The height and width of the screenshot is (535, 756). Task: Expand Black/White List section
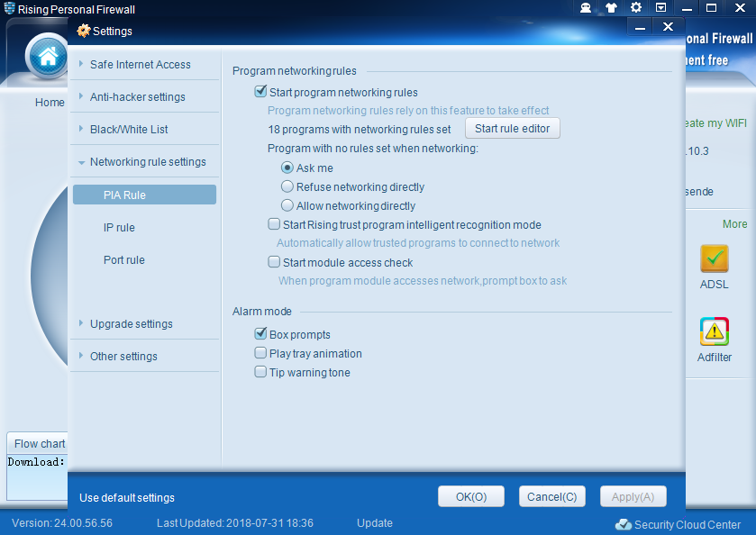click(x=144, y=129)
